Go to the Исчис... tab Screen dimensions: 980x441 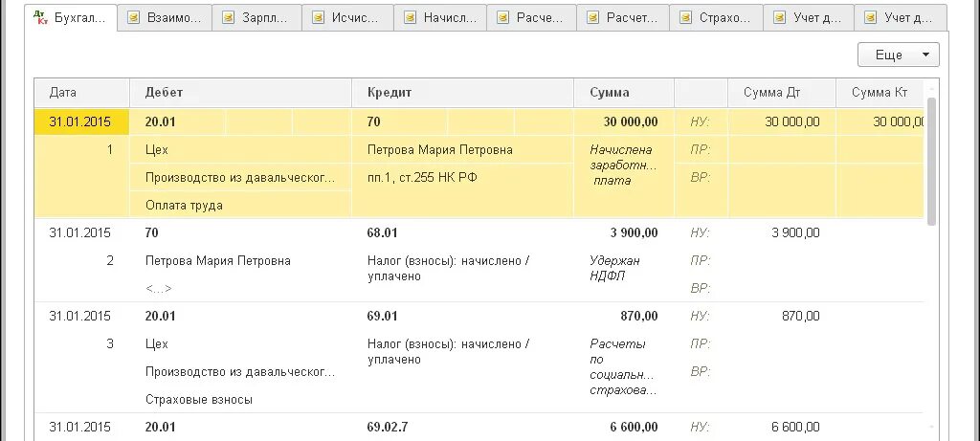[x=347, y=17]
